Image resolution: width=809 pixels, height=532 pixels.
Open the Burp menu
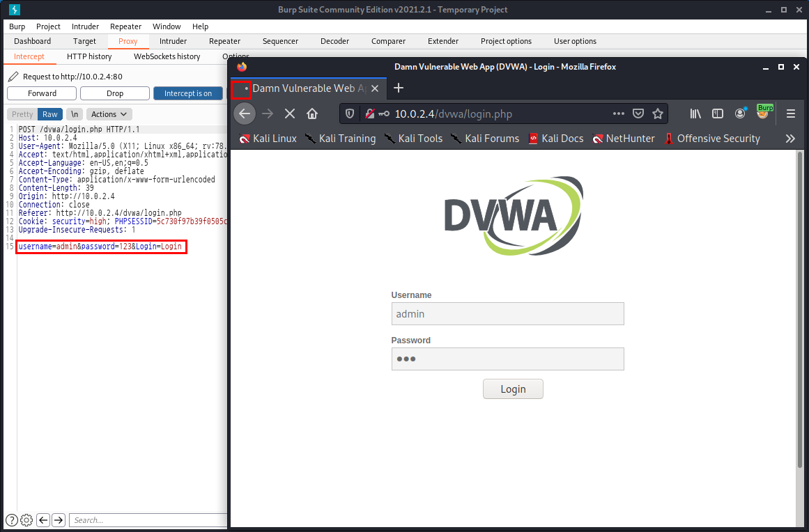click(x=17, y=26)
